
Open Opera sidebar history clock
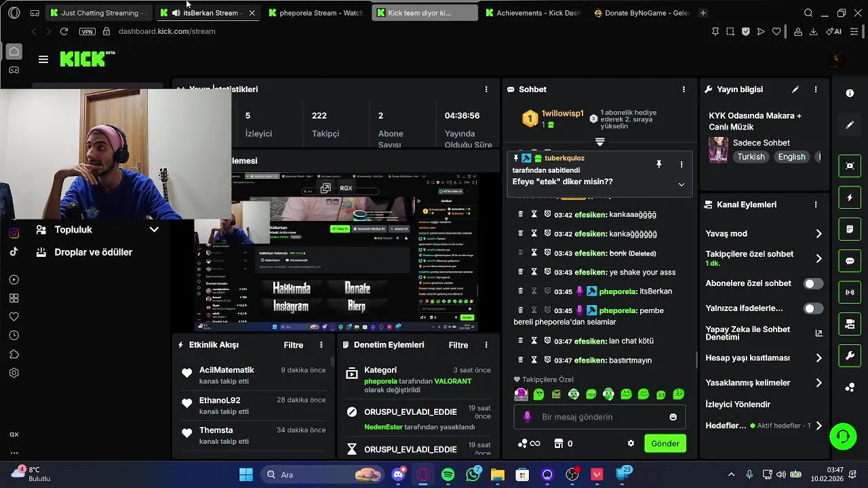tap(14, 335)
